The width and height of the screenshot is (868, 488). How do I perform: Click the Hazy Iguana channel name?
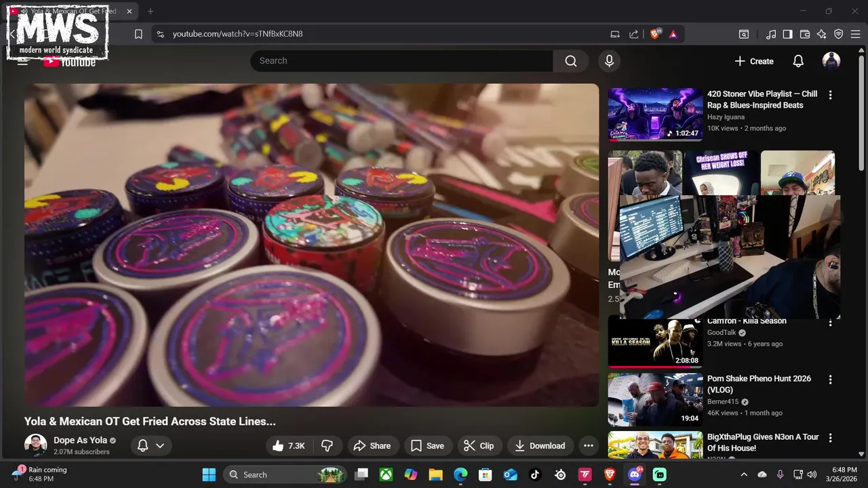pyautogui.click(x=726, y=117)
